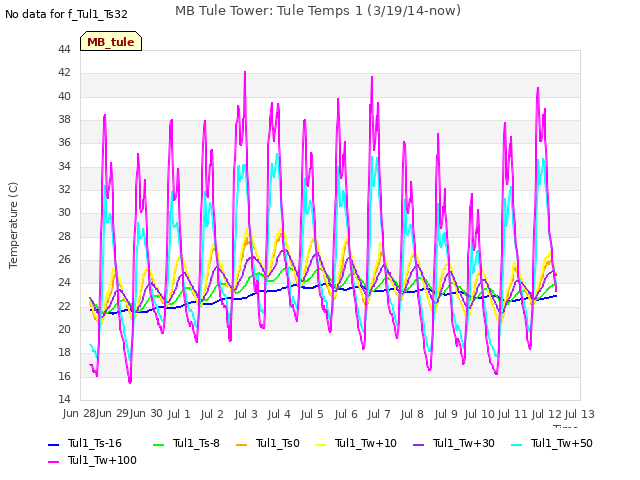The height and width of the screenshot is (480, 640).
Task: Select the Tul1_Tw+50 legend entry
Action: pos(552,443)
